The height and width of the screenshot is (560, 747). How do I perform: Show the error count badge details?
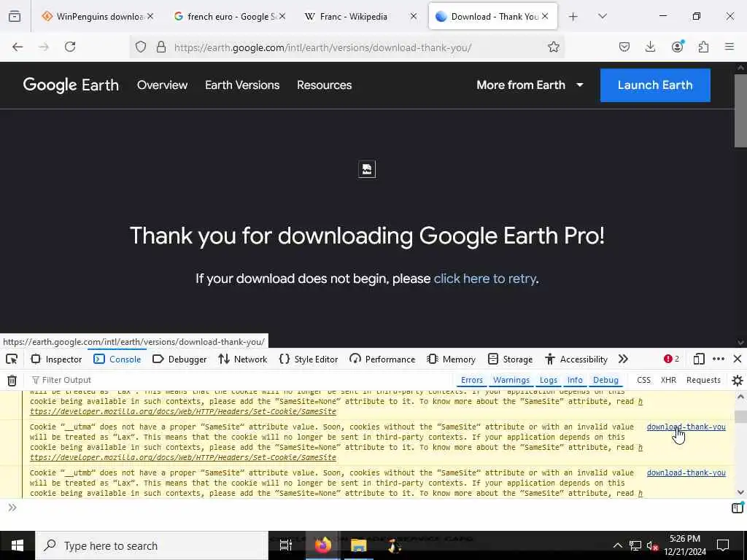(x=671, y=359)
